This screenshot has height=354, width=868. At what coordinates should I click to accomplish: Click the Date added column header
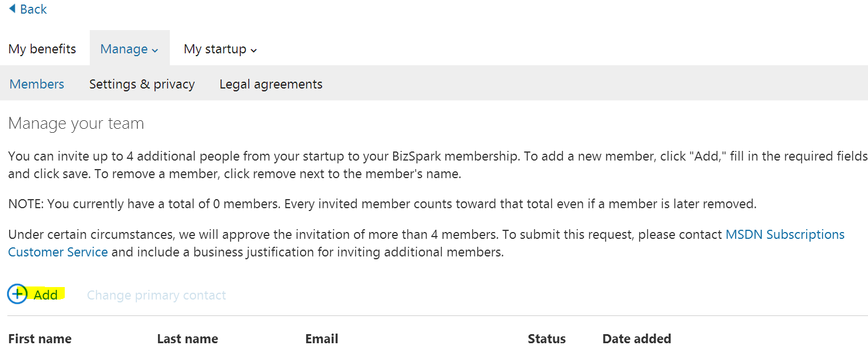(x=636, y=339)
